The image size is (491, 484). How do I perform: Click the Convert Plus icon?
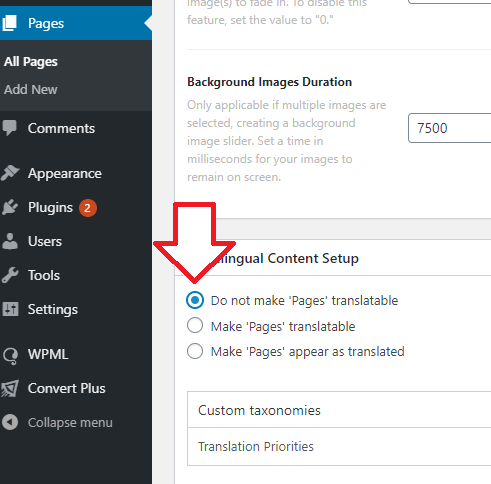(x=10, y=388)
